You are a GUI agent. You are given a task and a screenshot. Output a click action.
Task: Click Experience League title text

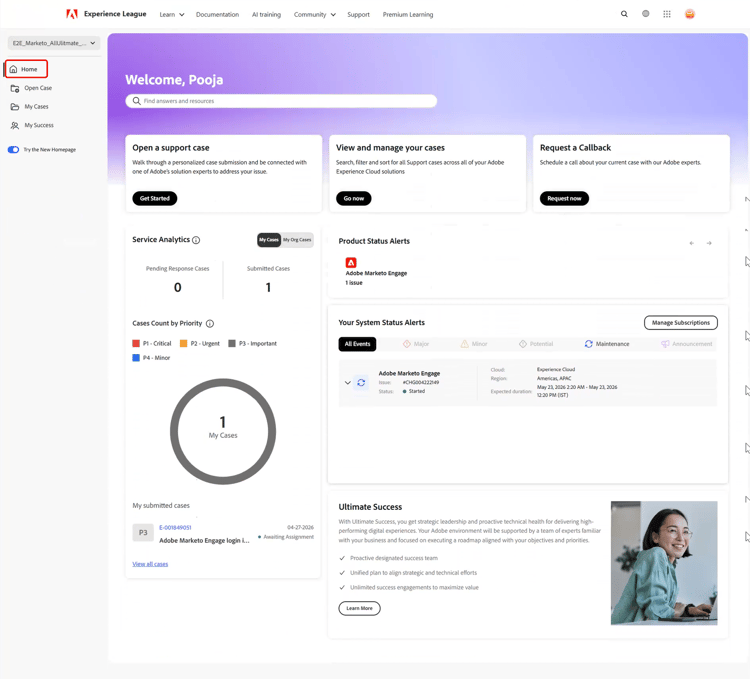pyautogui.click(x=115, y=14)
